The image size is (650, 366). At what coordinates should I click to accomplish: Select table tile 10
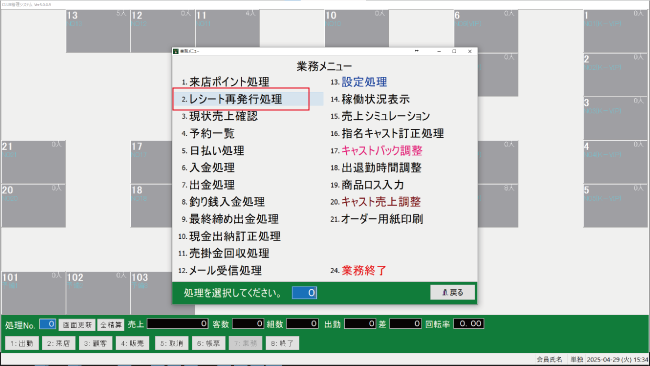[357, 29]
